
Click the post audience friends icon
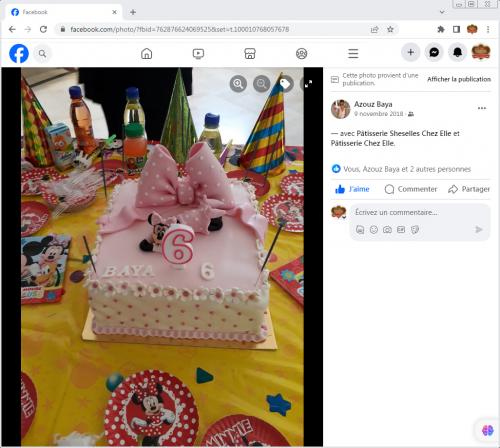pyautogui.click(x=411, y=114)
